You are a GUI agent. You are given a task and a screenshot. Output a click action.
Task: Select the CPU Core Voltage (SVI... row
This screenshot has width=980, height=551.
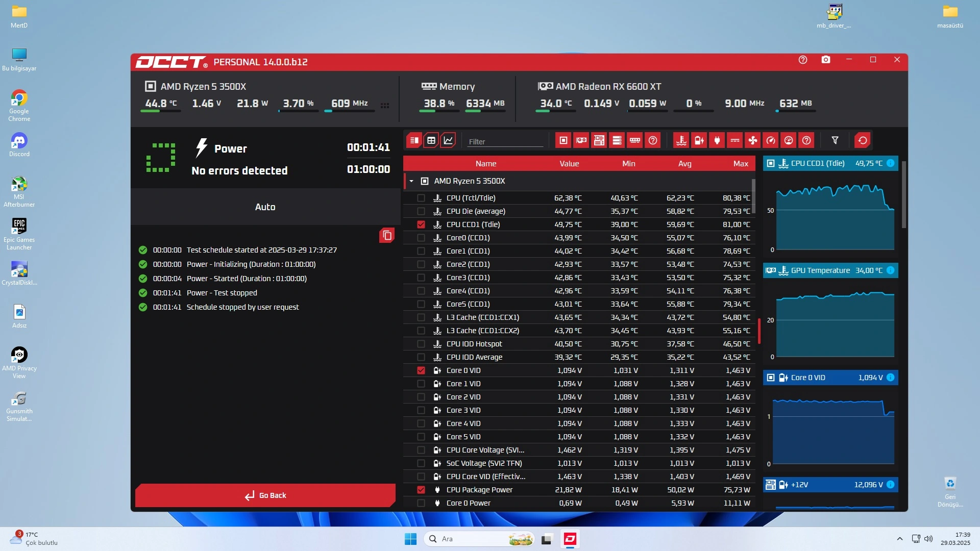(x=579, y=450)
